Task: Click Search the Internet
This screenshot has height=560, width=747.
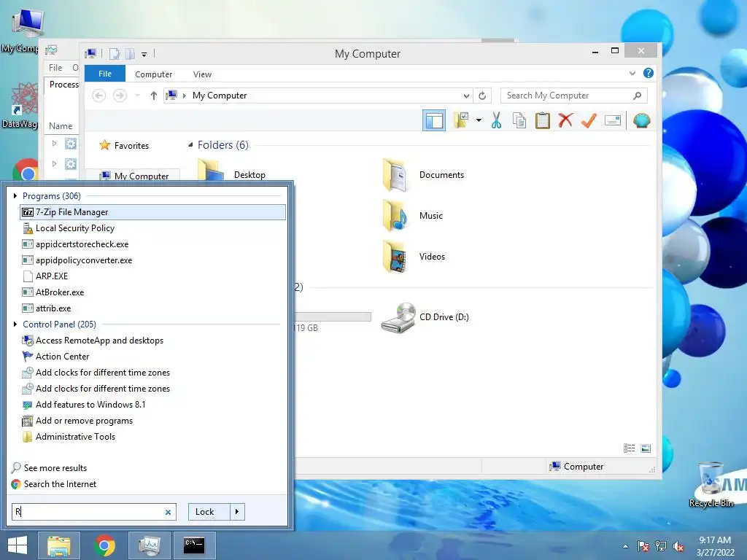Action: point(54,484)
